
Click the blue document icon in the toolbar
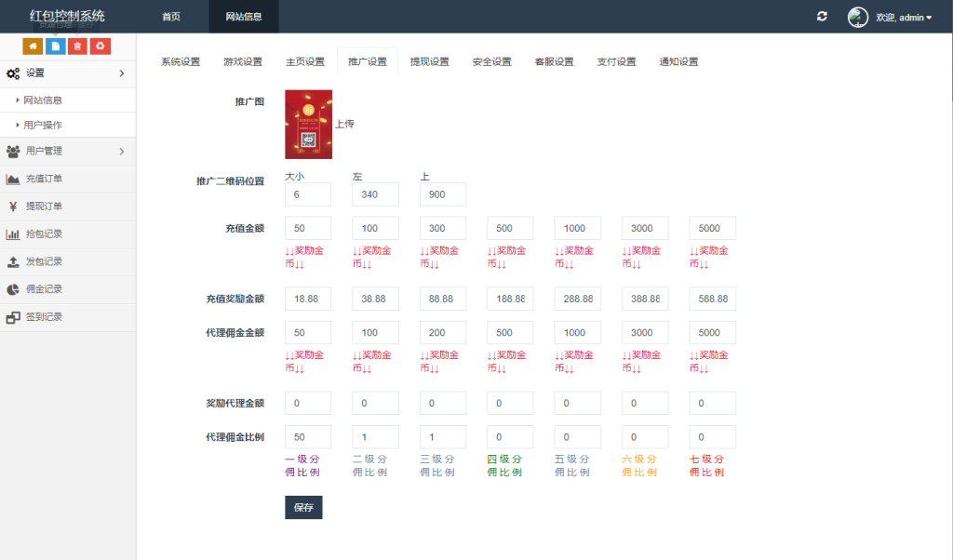click(55, 45)
